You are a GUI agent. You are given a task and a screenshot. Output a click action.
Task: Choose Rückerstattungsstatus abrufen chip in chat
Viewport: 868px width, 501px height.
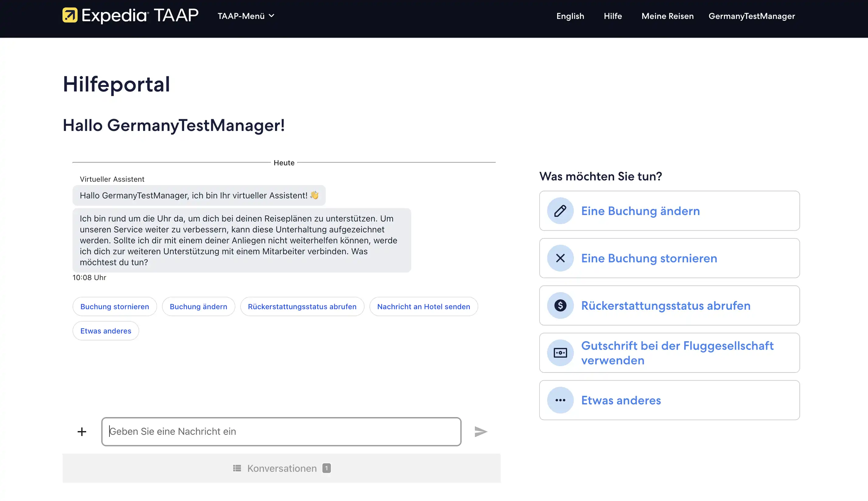pyautogui.click(x=302, y=307)
